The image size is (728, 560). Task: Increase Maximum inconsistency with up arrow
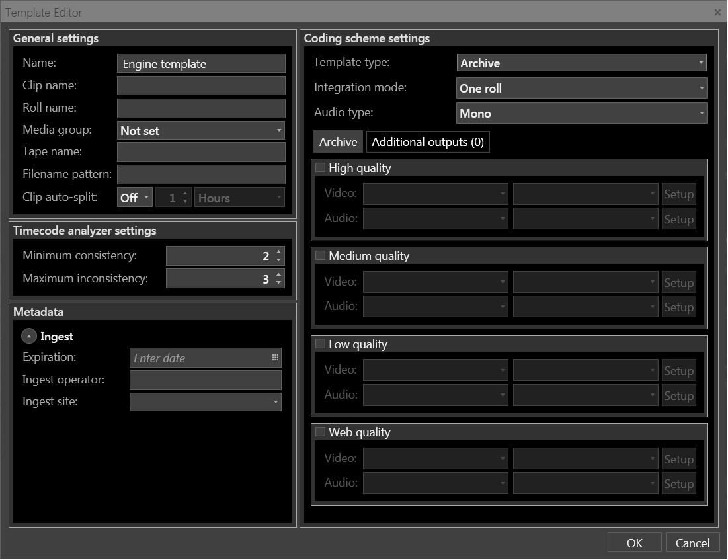[278, 275]
